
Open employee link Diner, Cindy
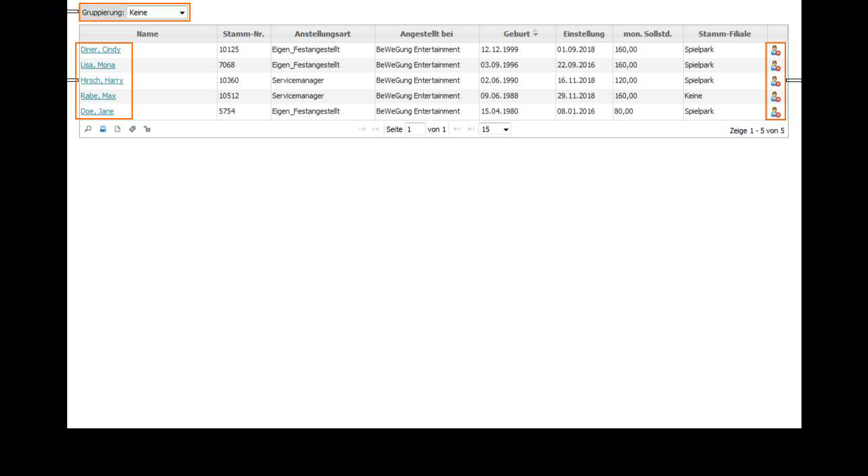click(x=101, y=50)
